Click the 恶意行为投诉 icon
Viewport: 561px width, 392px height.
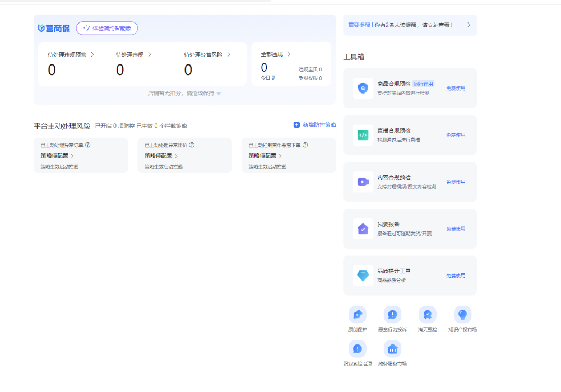pyautogui.click(x=392, y=315)
